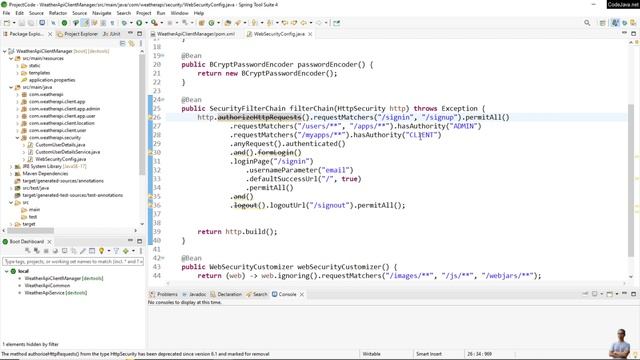640x360 pixels.
Task: Select WebSecurityConfig.java in the explorer tree
Action: [x=60, y=159]
